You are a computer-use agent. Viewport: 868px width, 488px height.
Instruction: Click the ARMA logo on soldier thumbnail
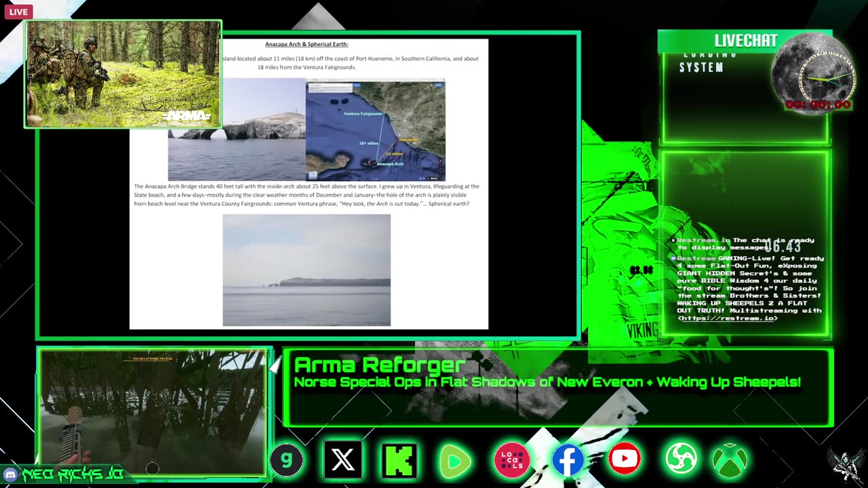(x=186, y=116)
